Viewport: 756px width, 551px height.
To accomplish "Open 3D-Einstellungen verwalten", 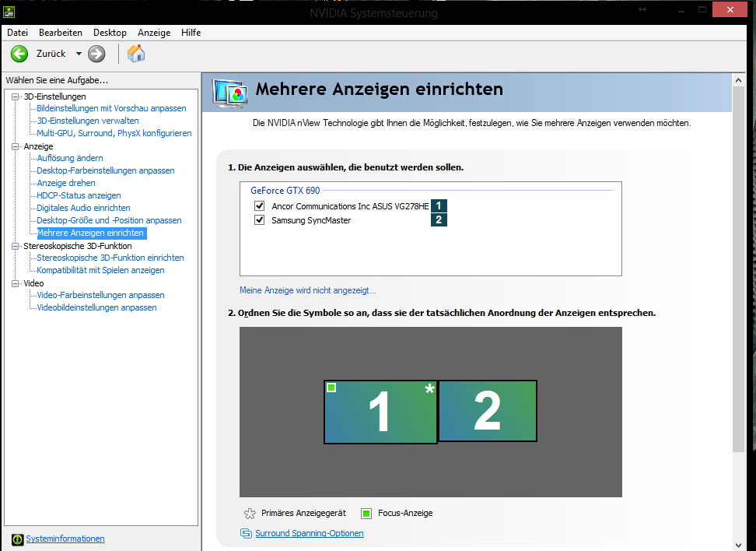I will [88, 121].
